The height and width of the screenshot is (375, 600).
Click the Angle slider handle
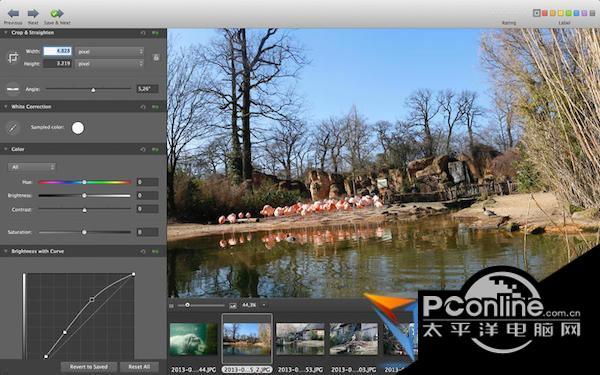point(93,90)
